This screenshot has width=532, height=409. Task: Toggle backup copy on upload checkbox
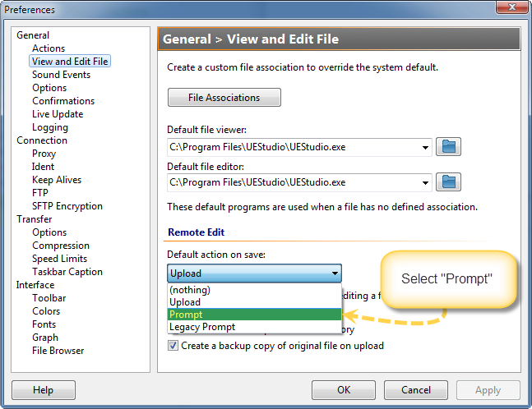click(173, 346)
